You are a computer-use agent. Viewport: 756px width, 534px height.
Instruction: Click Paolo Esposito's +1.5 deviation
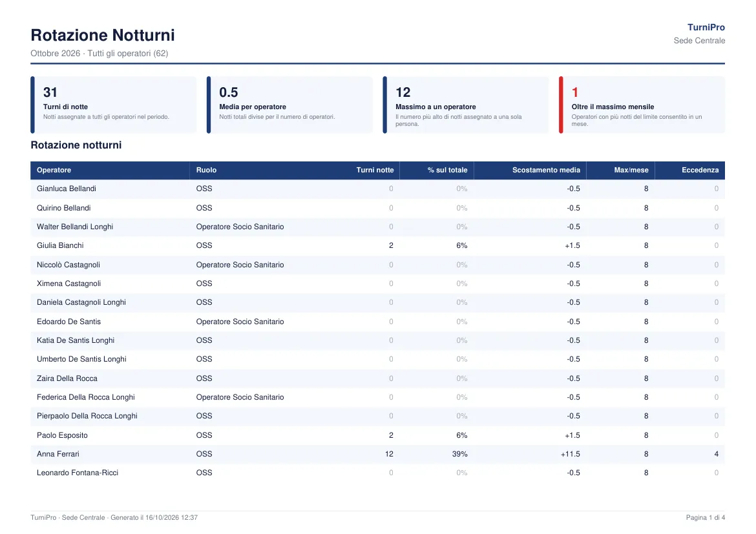(572, 435)
